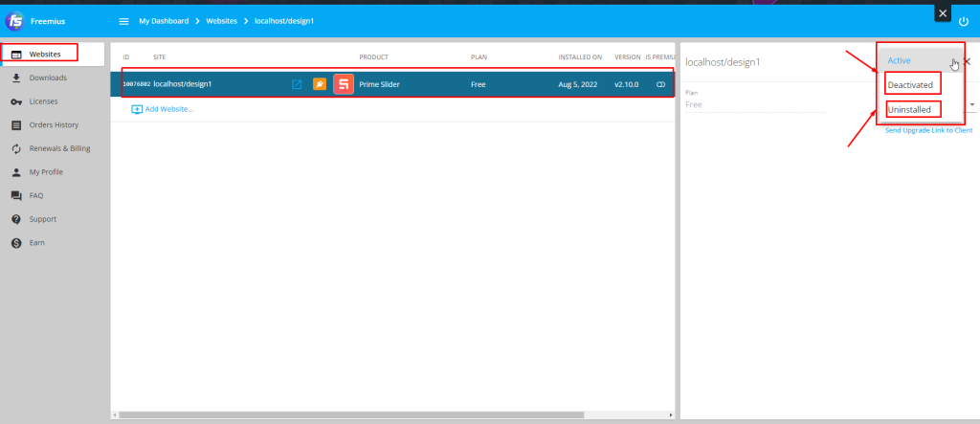Click the orange plugin plug icon
This screenshot has width=980, height=424.
coord(320,84)
